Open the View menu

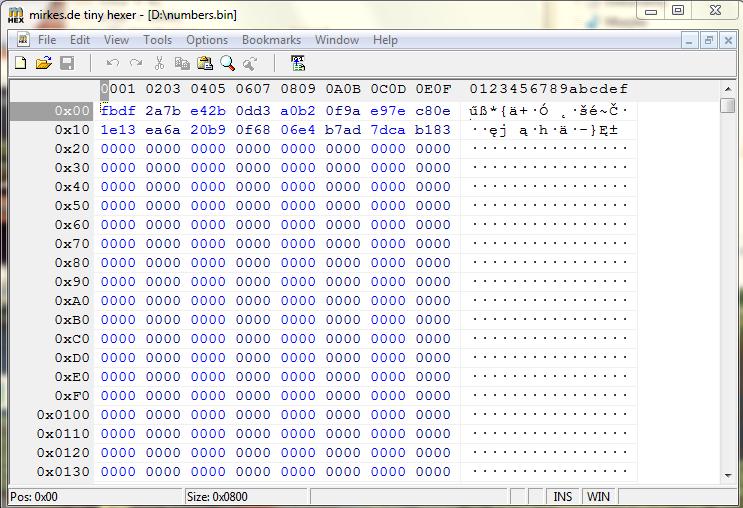tap(116, 40)
